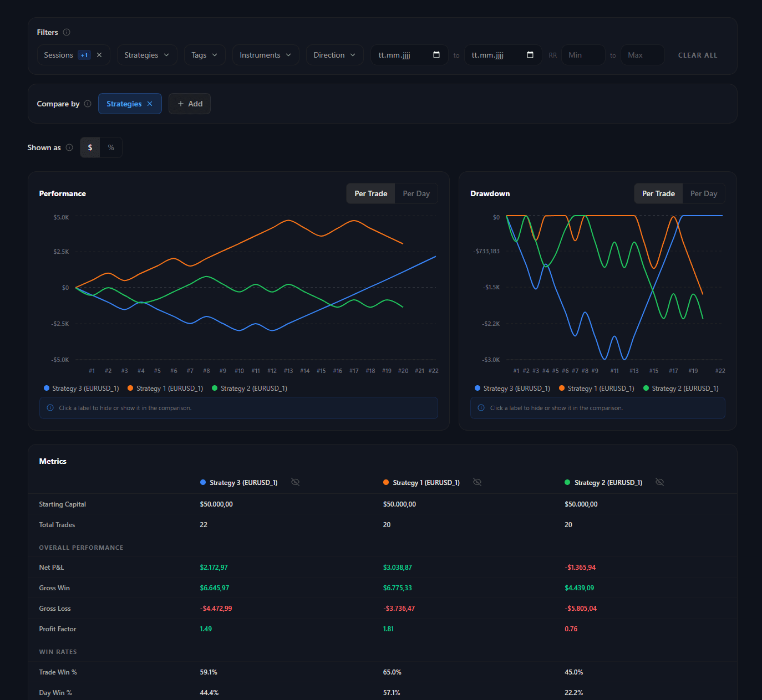Click the 44.4% day win value
This screenshot has height=700, width=762.
coord(209,693)
